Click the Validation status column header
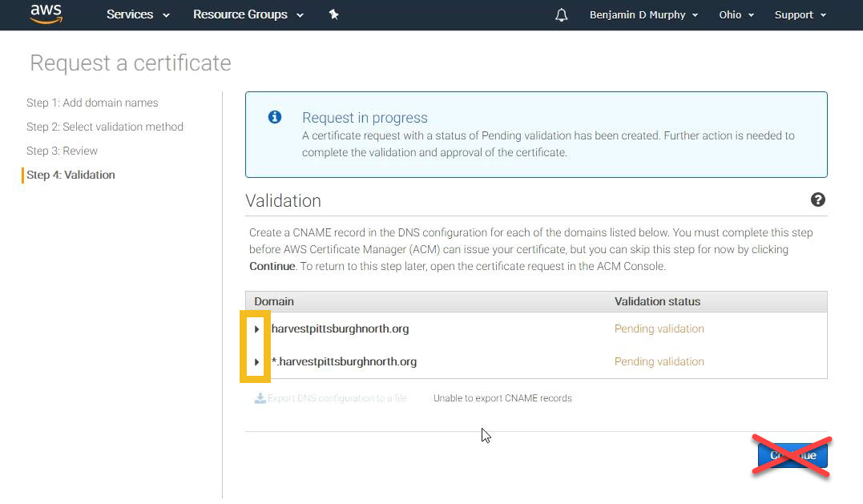 click(657, 301)
